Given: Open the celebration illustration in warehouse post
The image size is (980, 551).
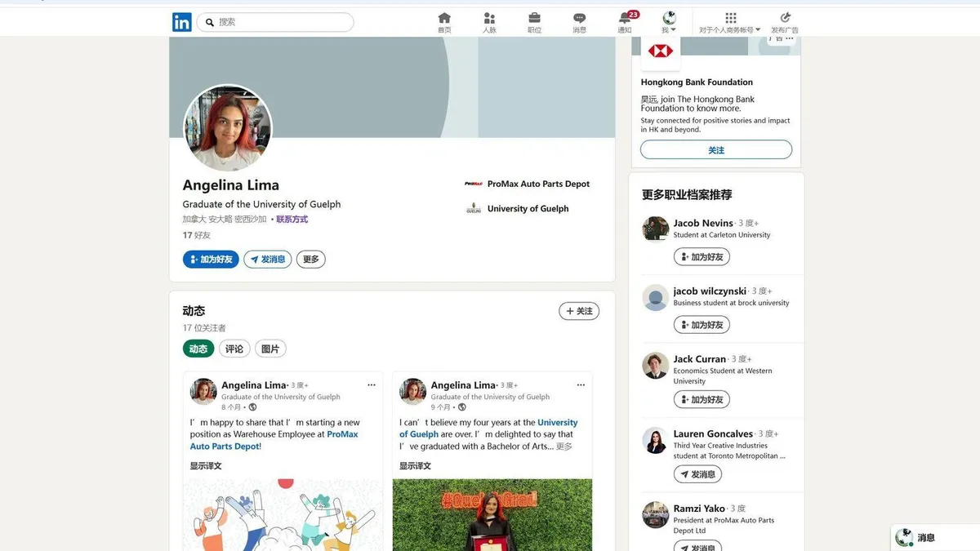Looking at the screenshot, I should (283, 514).
